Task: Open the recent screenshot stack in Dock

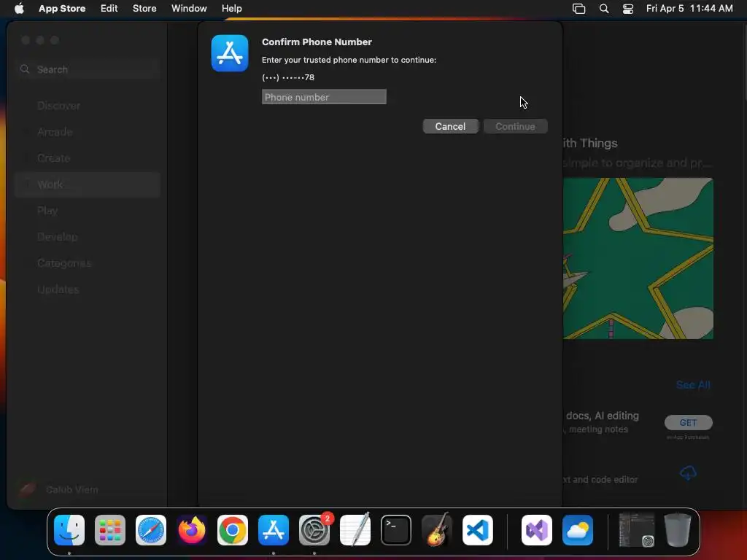Action: pos(636,530)
